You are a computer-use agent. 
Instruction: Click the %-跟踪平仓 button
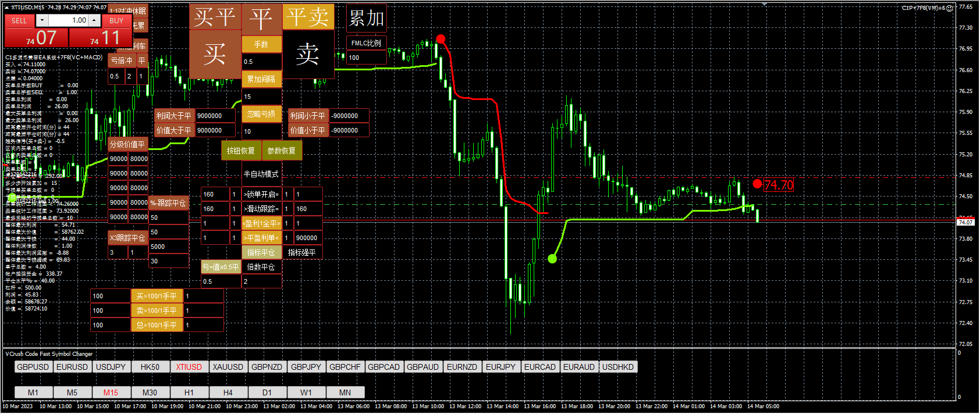click(168, 203)
